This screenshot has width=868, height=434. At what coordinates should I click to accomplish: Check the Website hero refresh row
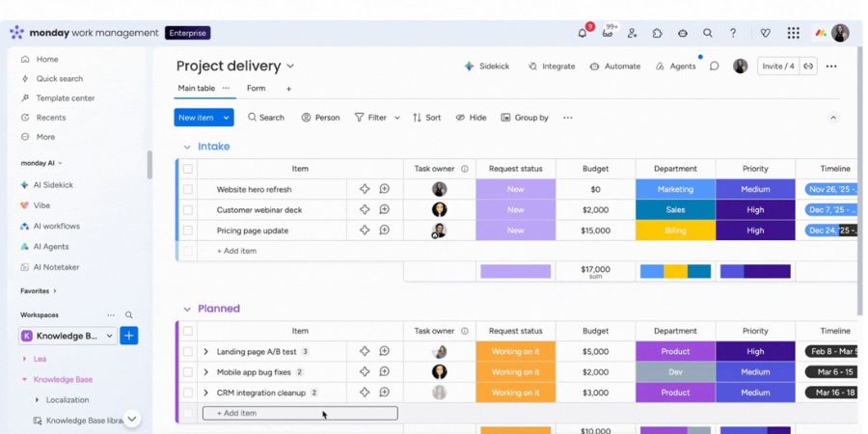coord(188,189)
